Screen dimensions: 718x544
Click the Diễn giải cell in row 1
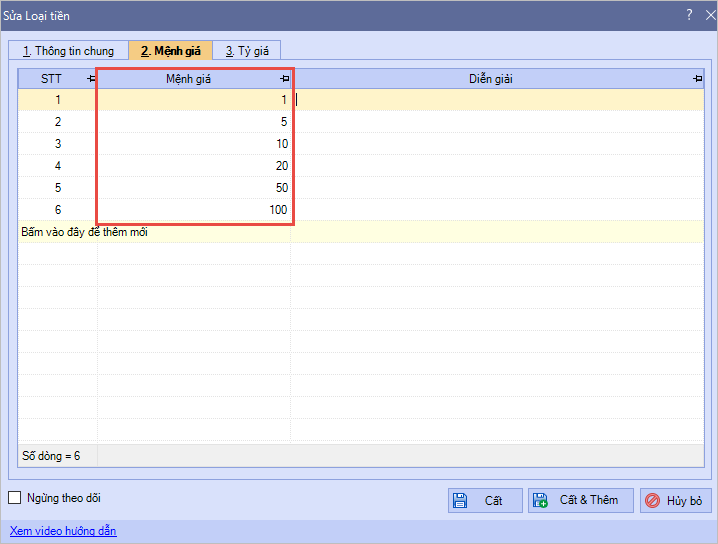(x=497, y=100)
